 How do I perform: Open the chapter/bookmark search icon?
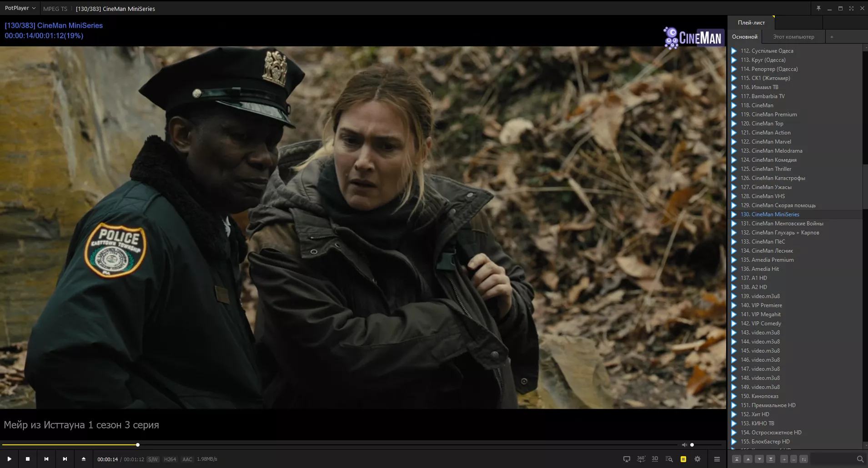coord(669,459)
